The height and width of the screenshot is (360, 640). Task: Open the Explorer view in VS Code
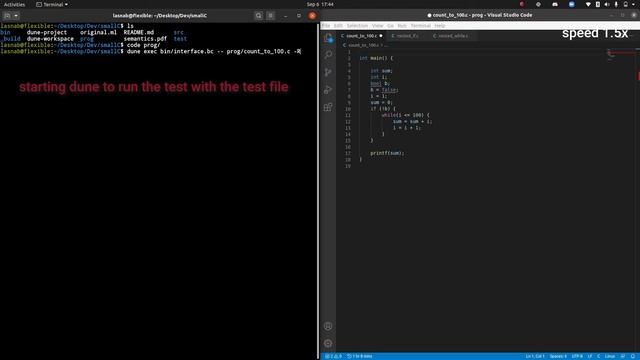pos(328,38)
